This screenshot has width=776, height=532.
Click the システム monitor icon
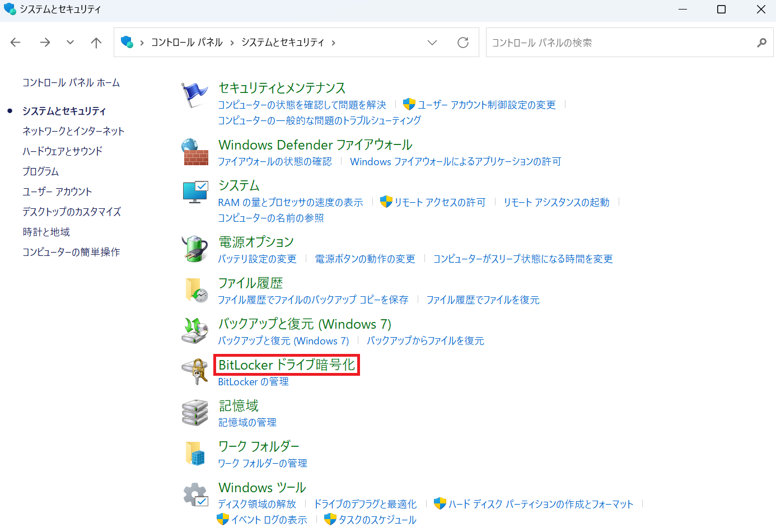click(x=195, y=192)
